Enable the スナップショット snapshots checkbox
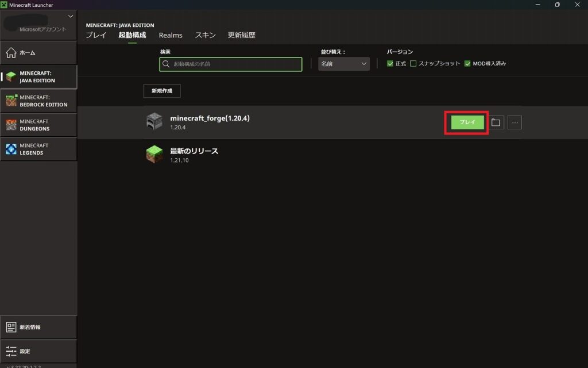This screenshot has width=588, height=368. (413, 64)
